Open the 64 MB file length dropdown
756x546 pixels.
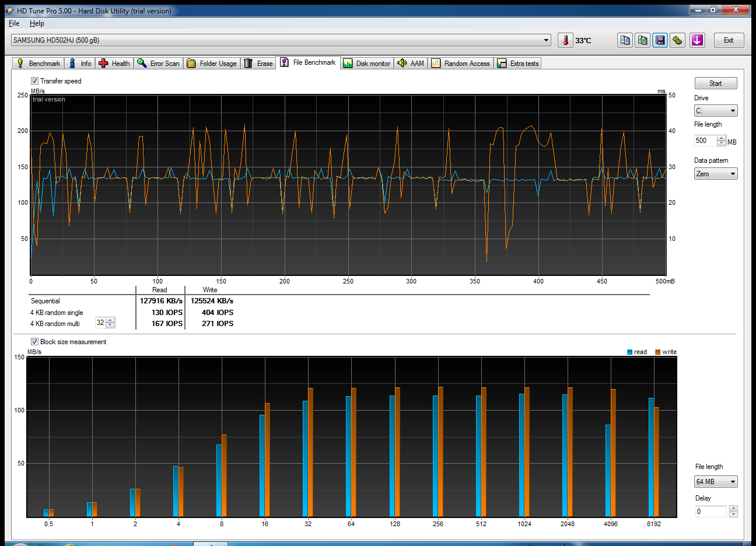(716, 482)
